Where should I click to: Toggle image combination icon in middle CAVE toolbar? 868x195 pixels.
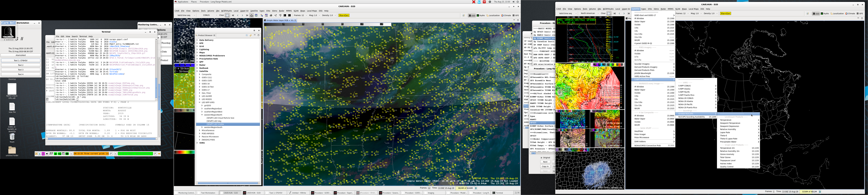[262, 15]
